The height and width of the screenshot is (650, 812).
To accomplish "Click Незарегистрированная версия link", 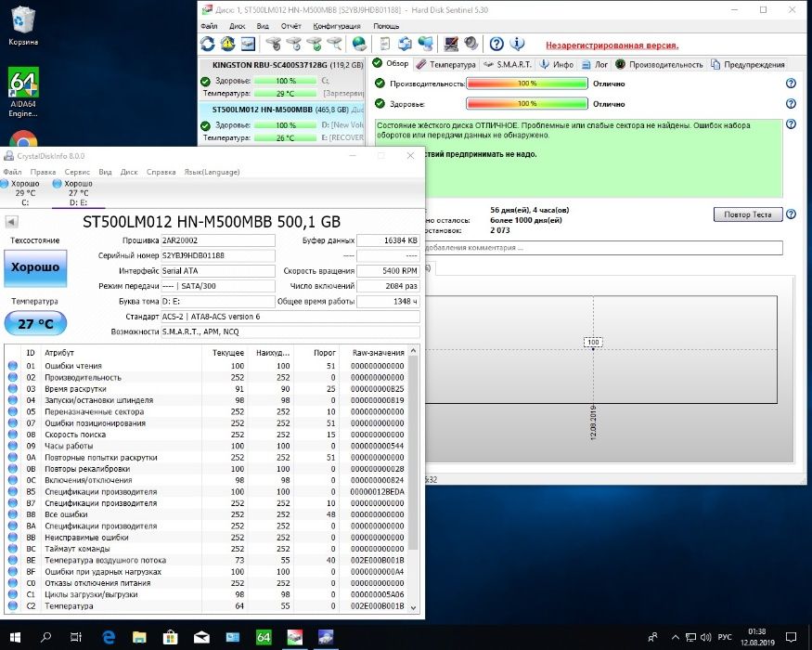I will pyautogui.click(x=612, y=45).
